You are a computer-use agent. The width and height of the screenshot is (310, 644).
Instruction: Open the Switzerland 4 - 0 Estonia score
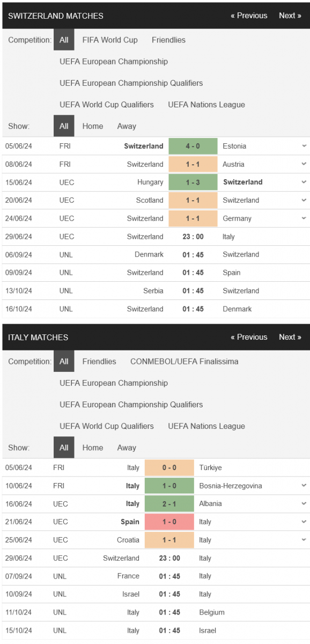pos(193,146)
